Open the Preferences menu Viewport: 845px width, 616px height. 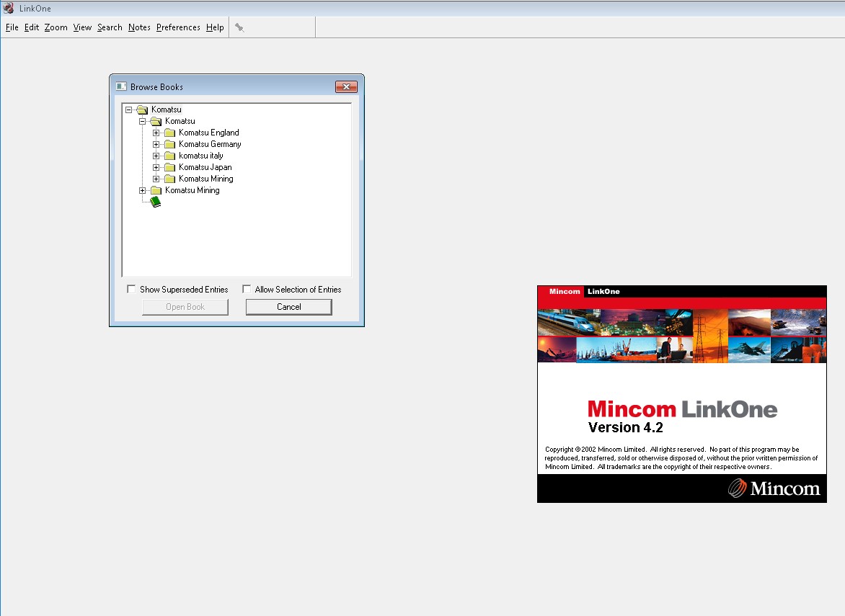(x=178, y=27)
